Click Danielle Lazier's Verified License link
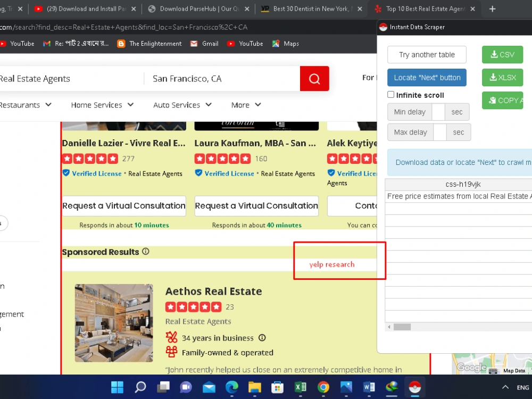 [97, 173]
